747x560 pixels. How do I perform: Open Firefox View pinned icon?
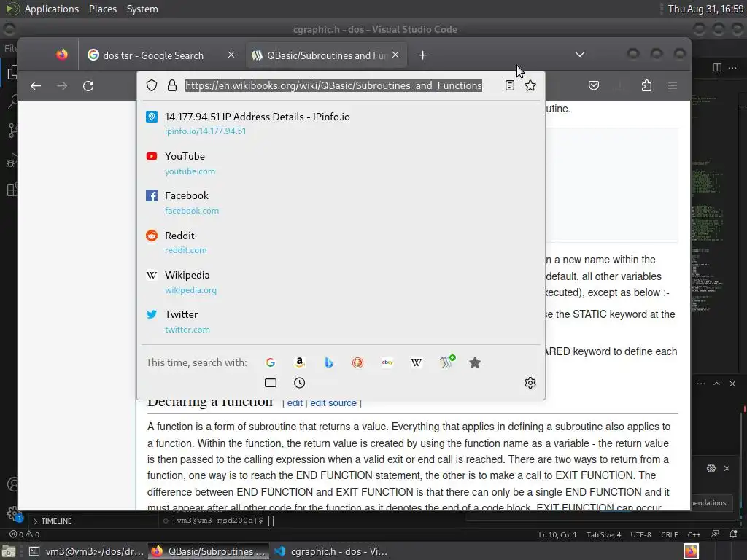point(62,55)
